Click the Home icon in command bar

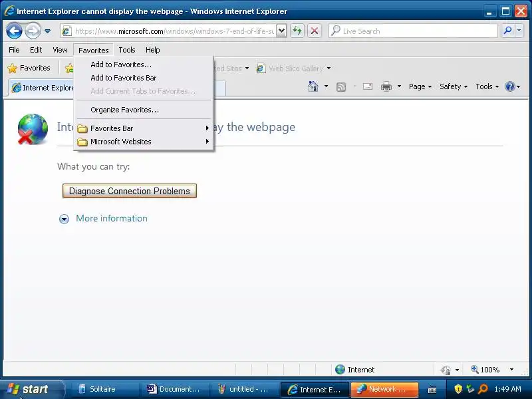pos(313,86)
